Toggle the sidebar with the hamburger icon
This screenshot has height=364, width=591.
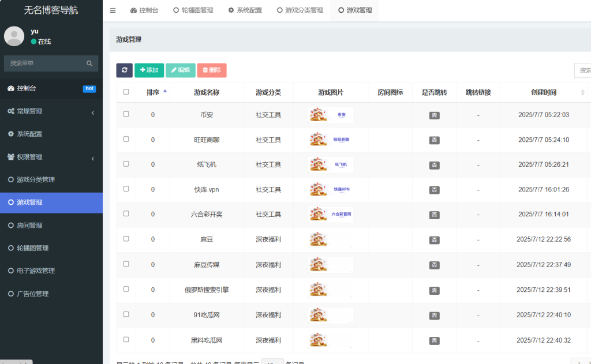coord(113,10)
